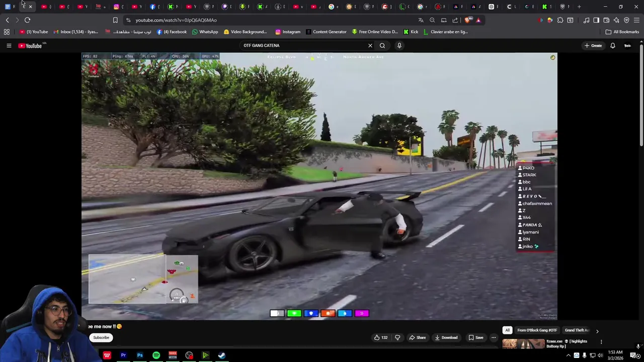644x362 pixels.
Task: Run the search with the magnifier button
Action: (382, 45)
